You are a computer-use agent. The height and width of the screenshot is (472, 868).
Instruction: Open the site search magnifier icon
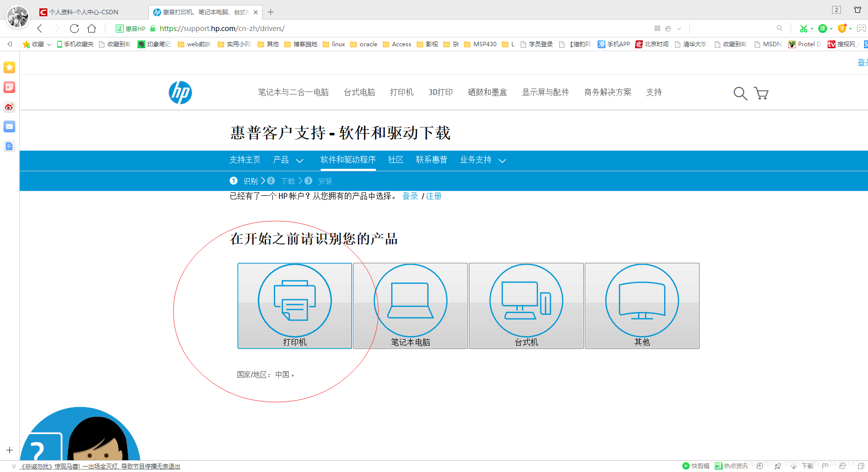(x=740, y=93)
